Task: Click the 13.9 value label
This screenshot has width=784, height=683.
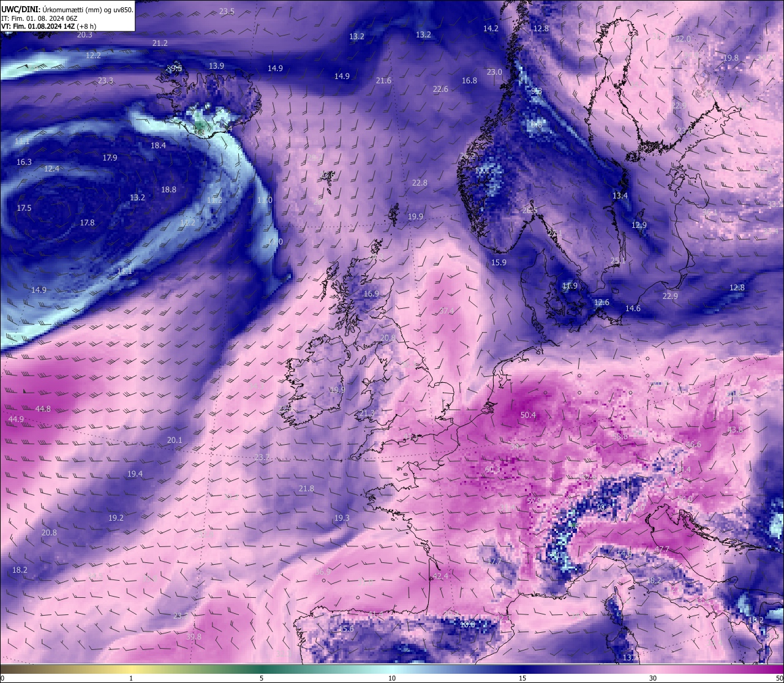Action: pos(216,66)
